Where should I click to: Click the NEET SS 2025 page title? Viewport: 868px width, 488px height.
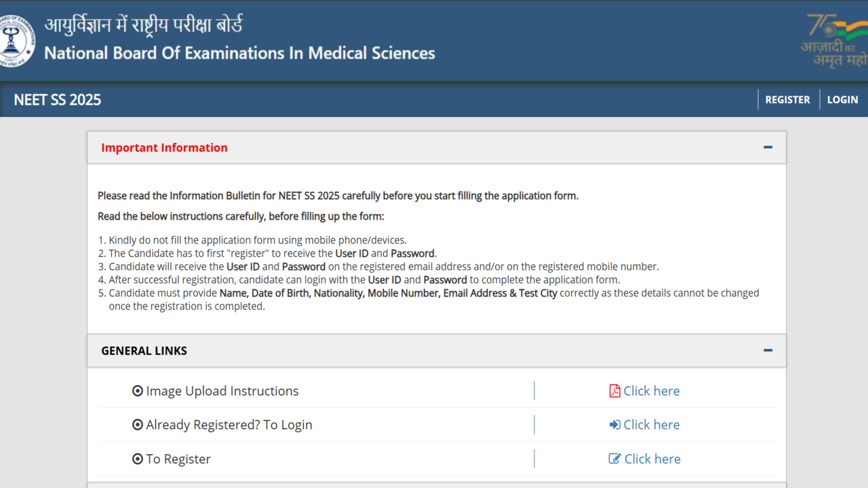(x=57, y=100)
